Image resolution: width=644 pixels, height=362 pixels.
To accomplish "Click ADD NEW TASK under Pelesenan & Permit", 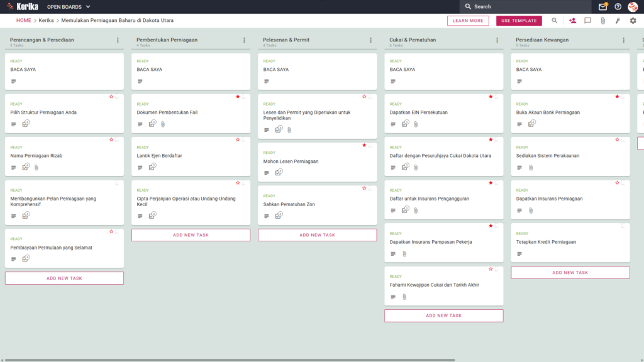I will point(317,235).
